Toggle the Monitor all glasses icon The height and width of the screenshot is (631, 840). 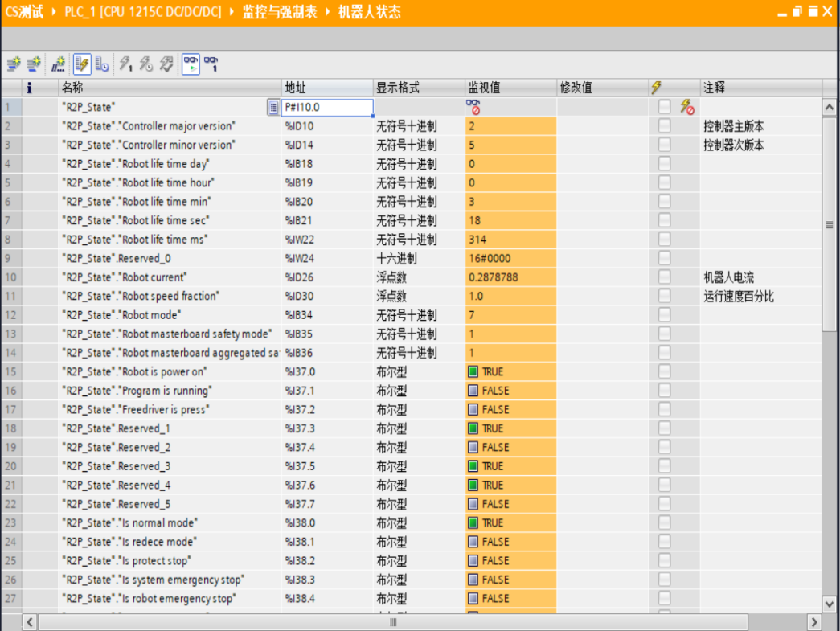click(191, 65)
